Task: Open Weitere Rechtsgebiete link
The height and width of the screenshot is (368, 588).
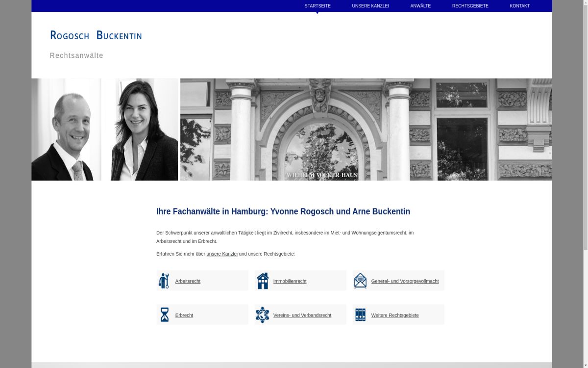Action: (395, 315)
